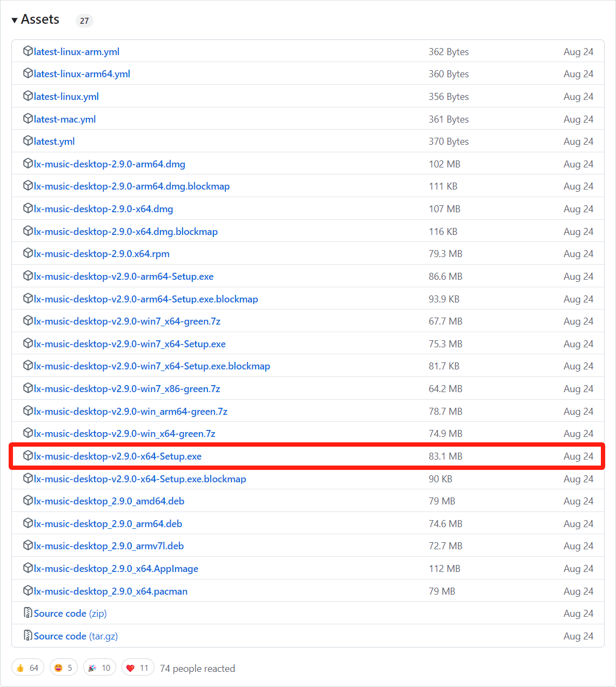
Task: Open the win_x64-green.7z download link
Action: pyautogui.click(x=124, y=434)
